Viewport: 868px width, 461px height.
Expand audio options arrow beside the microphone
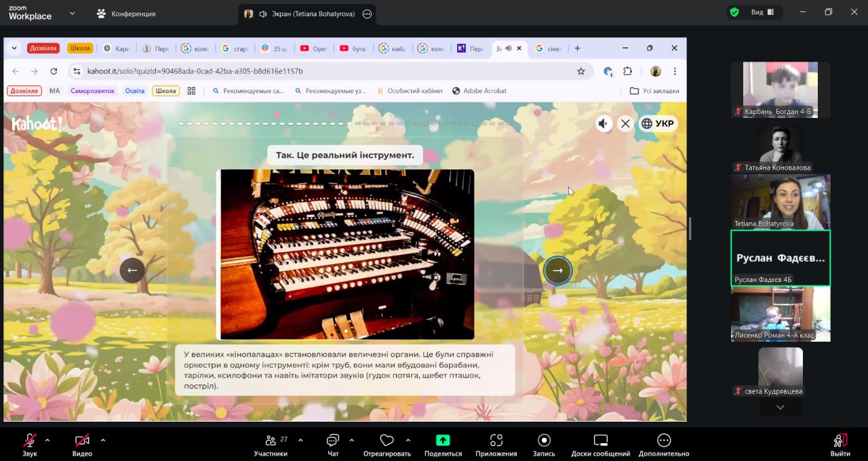(47, 440)
